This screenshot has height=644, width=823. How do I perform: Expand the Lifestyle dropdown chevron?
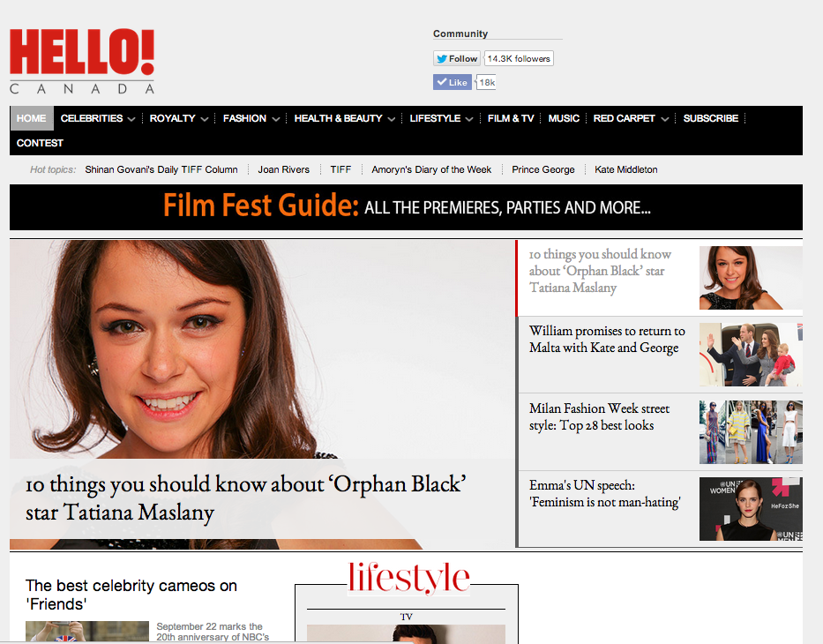tap(469, 119)
